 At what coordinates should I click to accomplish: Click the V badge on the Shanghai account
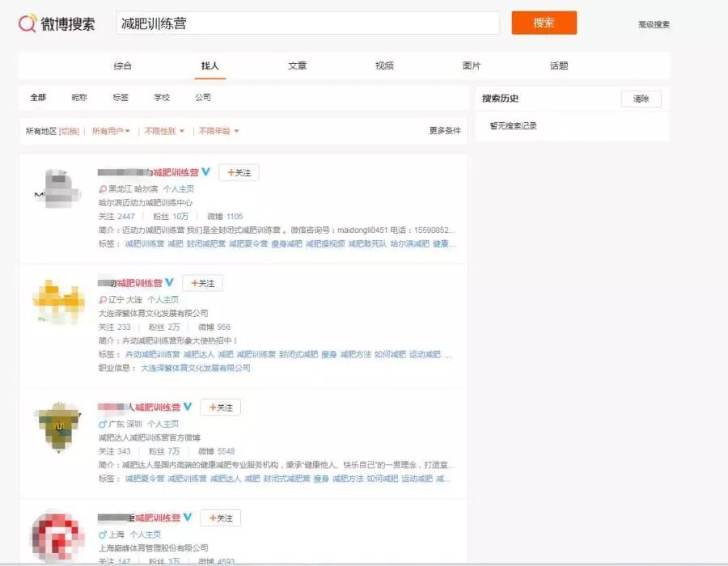click(x=187, y=517)
